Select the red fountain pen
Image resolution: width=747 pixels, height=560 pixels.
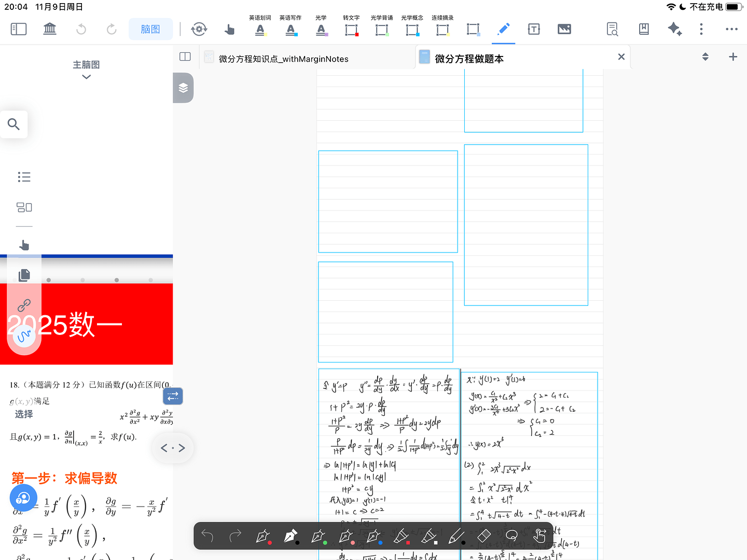pyautogui.click(x=263, y=536)
